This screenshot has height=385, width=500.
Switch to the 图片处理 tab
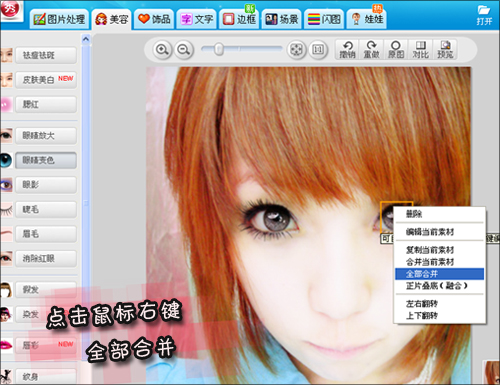coord(59,19)
